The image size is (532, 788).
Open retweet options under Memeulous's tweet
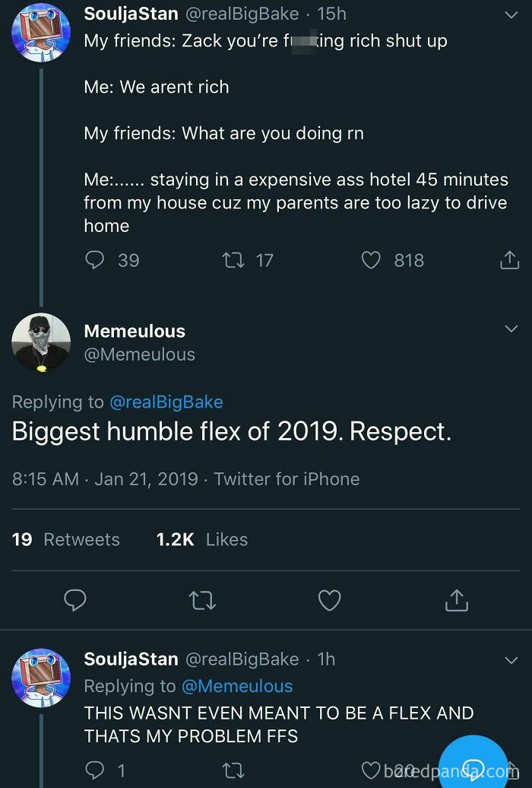(x=202, y=600)
